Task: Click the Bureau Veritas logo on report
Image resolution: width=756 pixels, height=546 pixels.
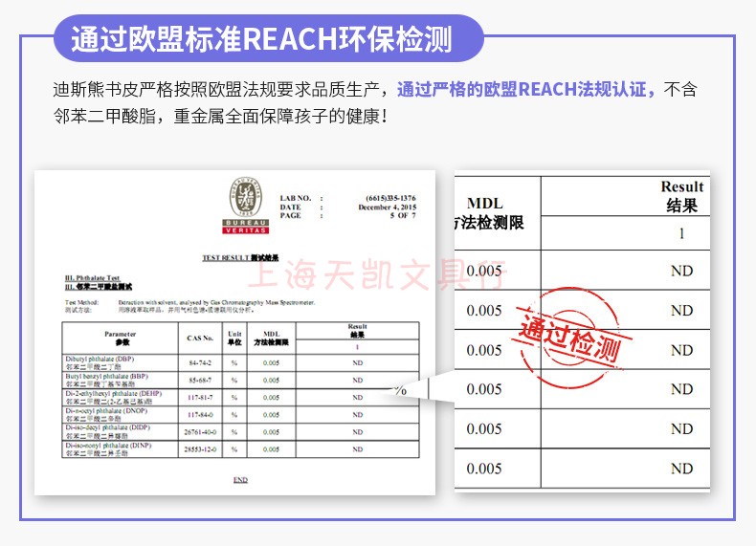Action: coord(245,206)
